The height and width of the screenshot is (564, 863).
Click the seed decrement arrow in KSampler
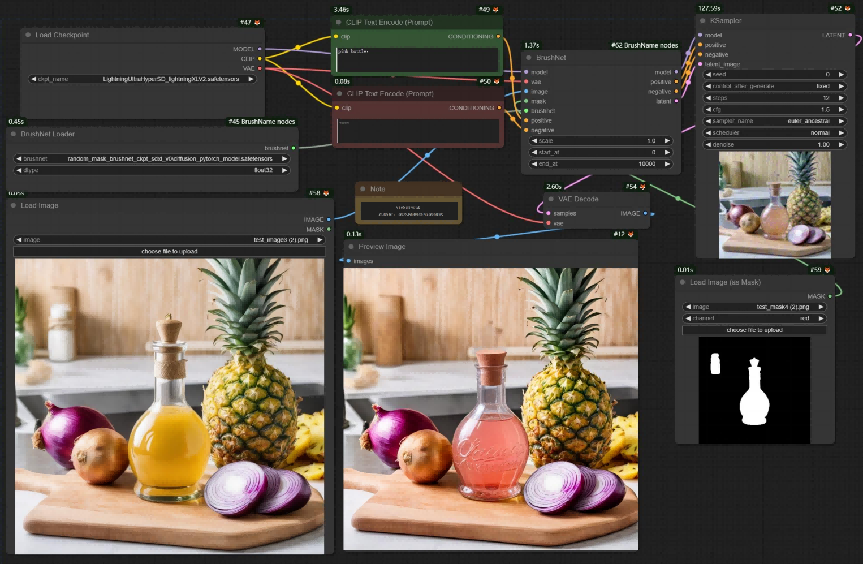pos(708,74)
